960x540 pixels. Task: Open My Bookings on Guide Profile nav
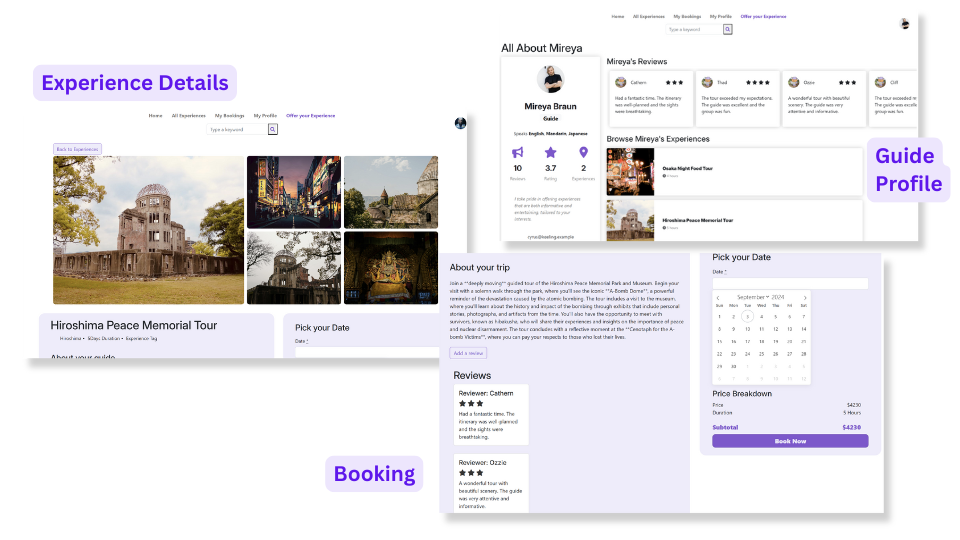(x=687, y=17)
